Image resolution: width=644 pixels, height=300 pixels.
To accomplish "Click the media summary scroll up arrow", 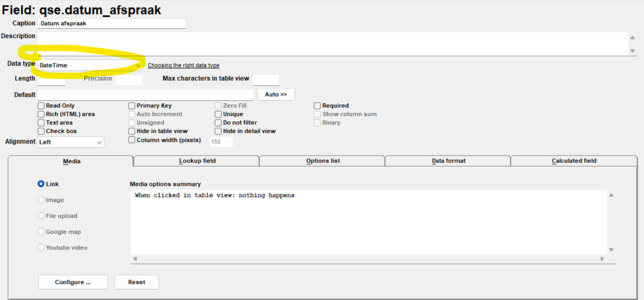I will tap(611, 196).
